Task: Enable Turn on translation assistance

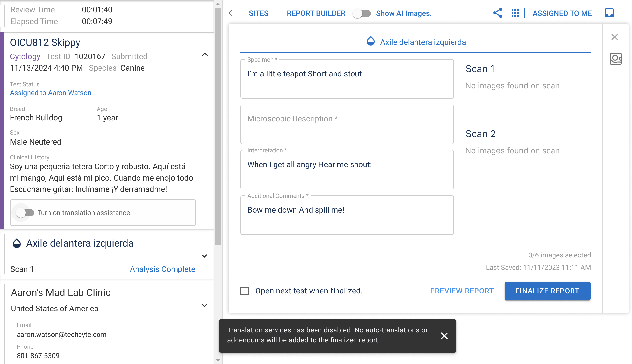Action: 24,213
